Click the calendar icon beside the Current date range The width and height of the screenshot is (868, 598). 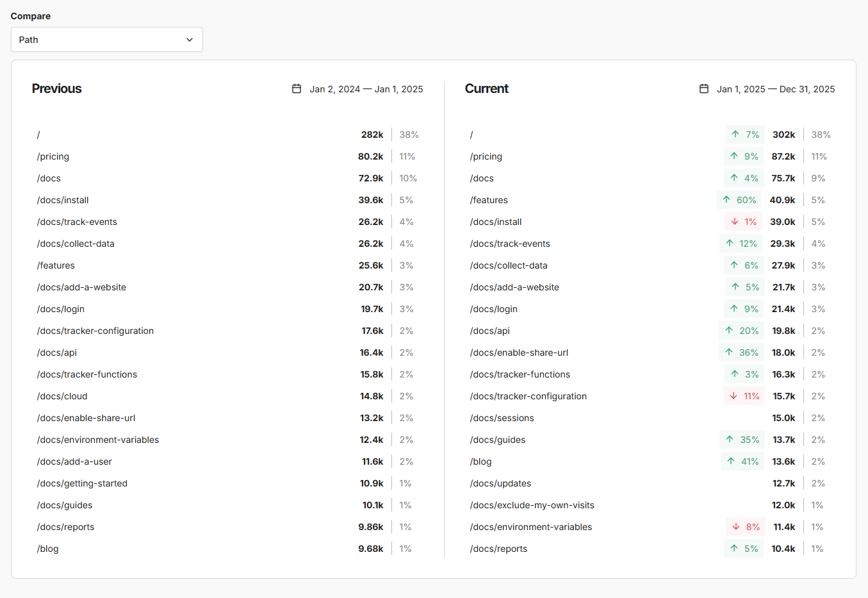pos(704,89)
